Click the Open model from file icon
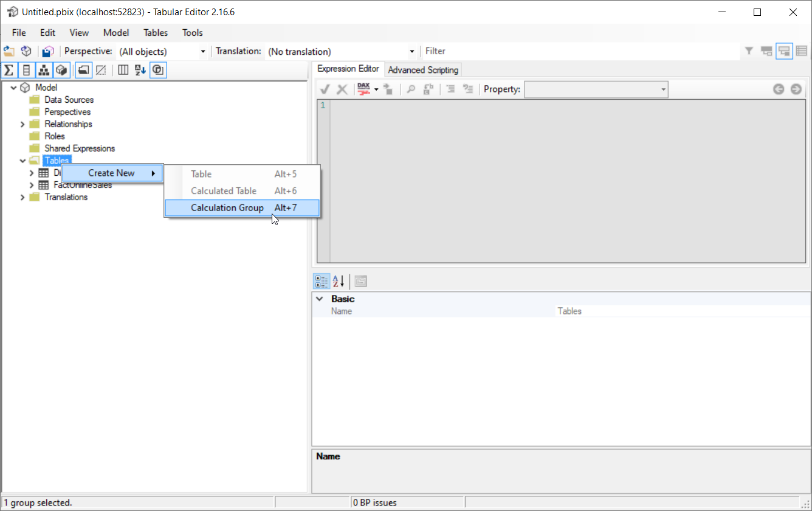The width and height of the screenshot is (812, 511). 9,52
